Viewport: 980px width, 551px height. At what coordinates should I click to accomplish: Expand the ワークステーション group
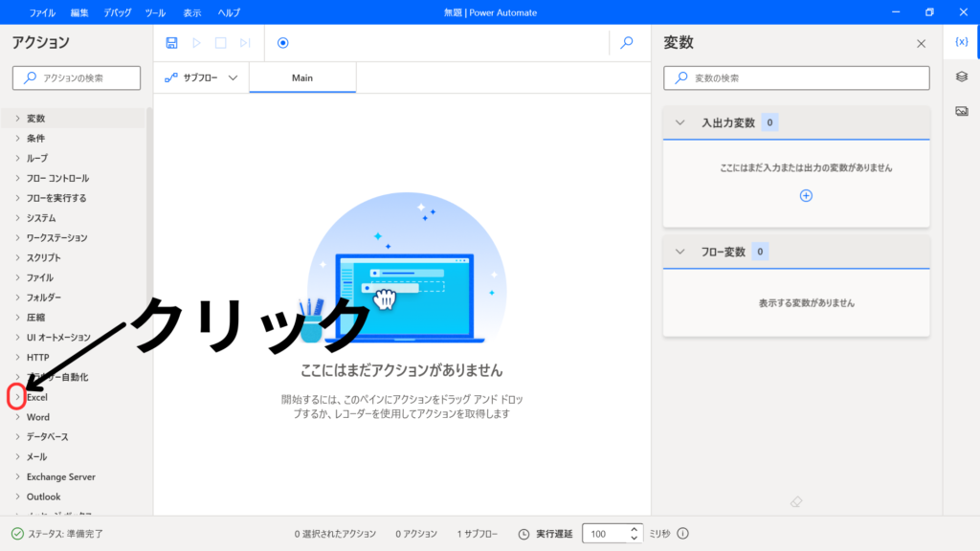[x=17, y=237]
